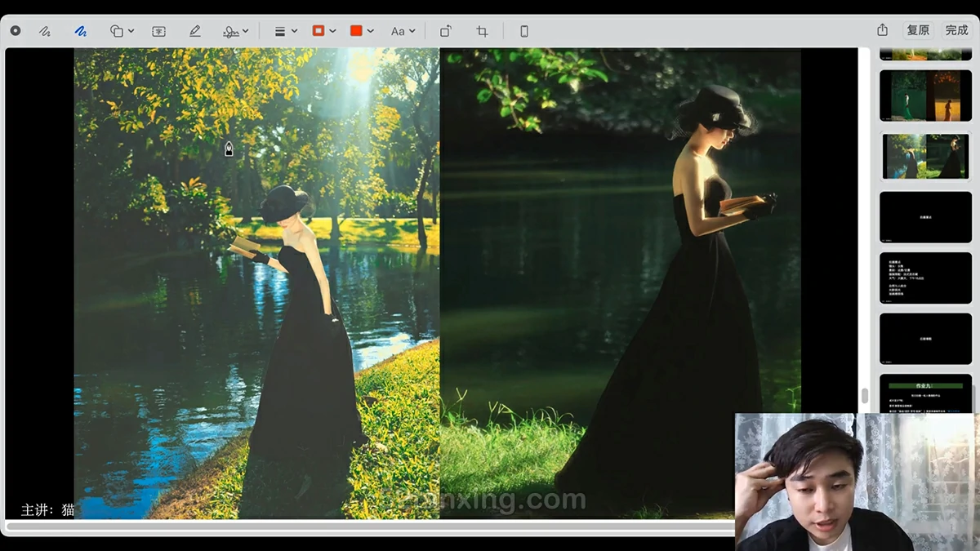Open the green dress and orange sunset thumbnail

point(925,96)
